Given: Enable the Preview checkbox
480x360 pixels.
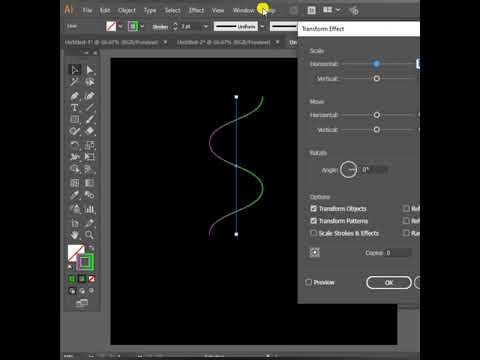Looking at the screenshot, I should [x=309, y=282].
